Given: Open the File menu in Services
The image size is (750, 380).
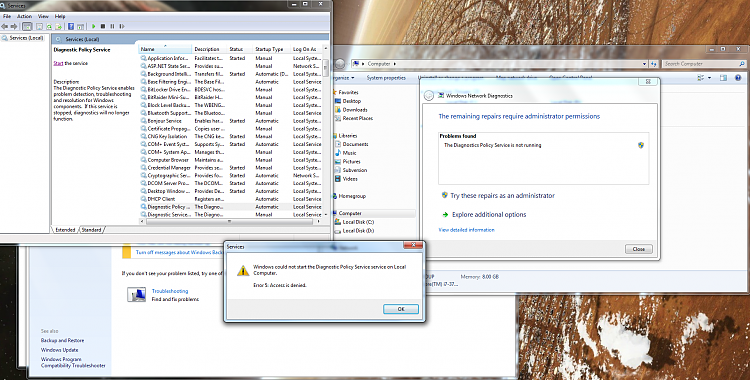Looking at the screenshot, I should 7,16.
